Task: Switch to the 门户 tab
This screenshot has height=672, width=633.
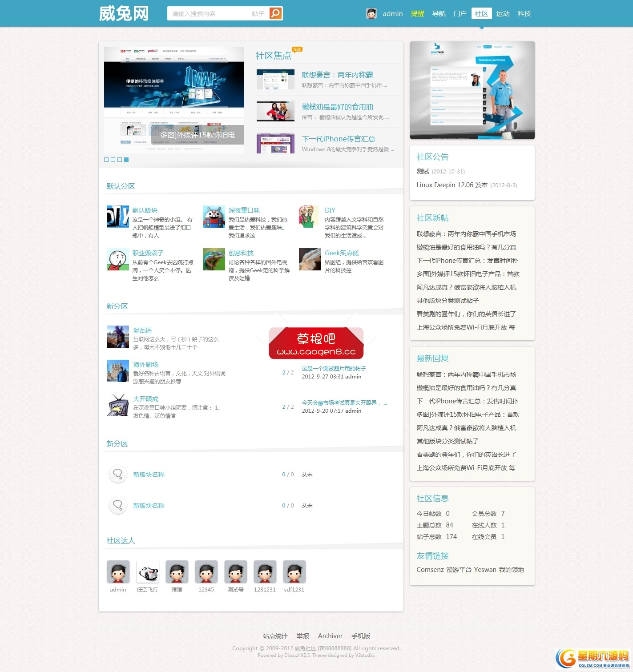Action: pos(460,14)
